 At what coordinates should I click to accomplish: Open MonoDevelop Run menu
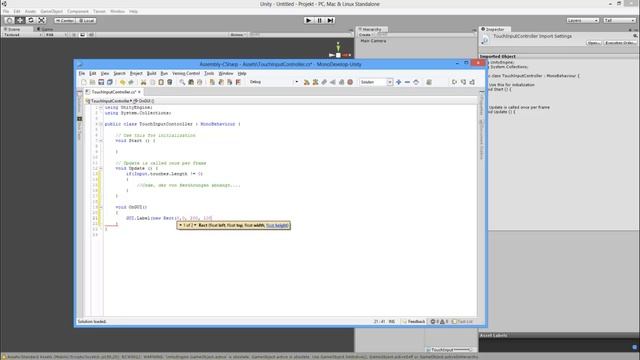[x=164, y=73]
